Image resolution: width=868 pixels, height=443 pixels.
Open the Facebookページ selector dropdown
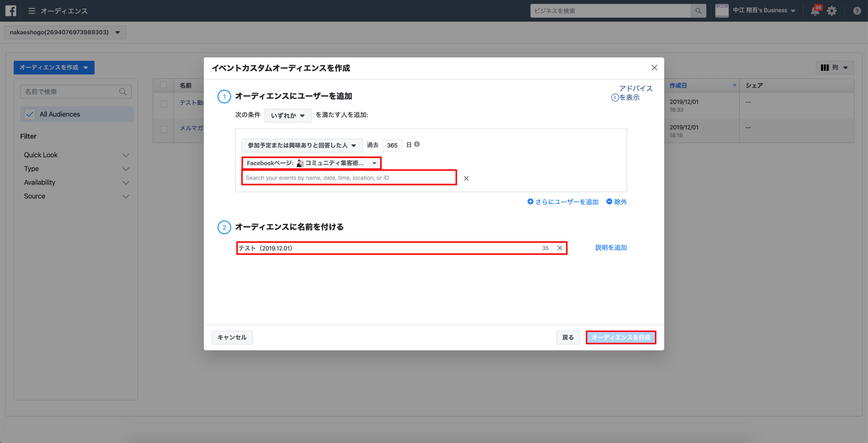click(x=311, y=163)
